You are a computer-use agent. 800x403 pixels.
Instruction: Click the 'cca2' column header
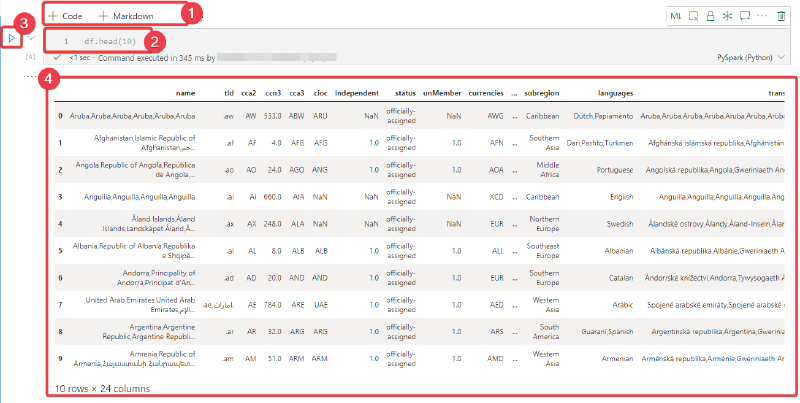[x=248, y=93]
